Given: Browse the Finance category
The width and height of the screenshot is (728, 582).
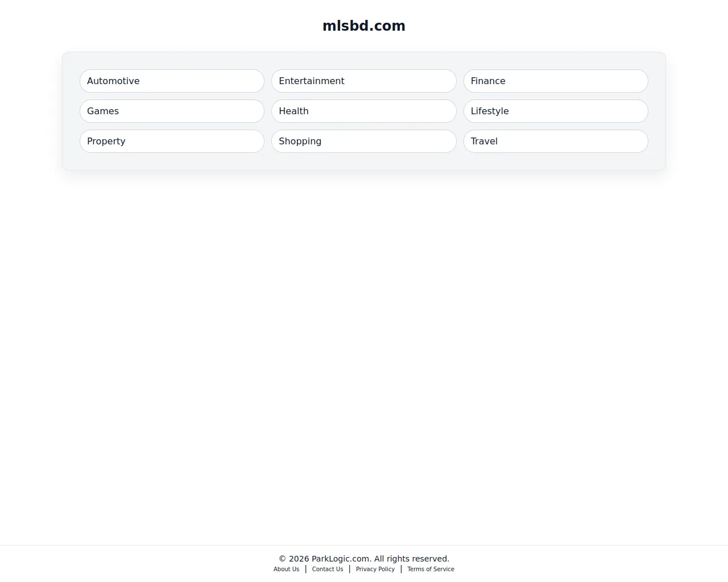Looking at the screenshot, I should tap(556, 81).
